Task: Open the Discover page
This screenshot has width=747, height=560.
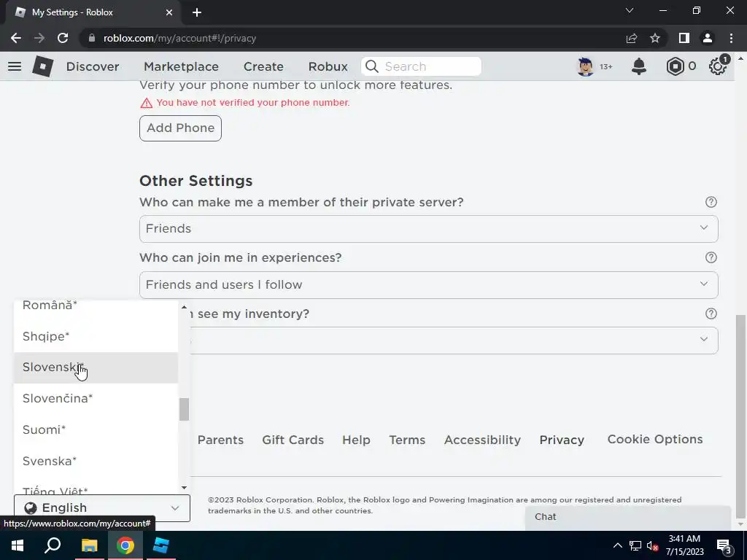Action: coord(93,66)
